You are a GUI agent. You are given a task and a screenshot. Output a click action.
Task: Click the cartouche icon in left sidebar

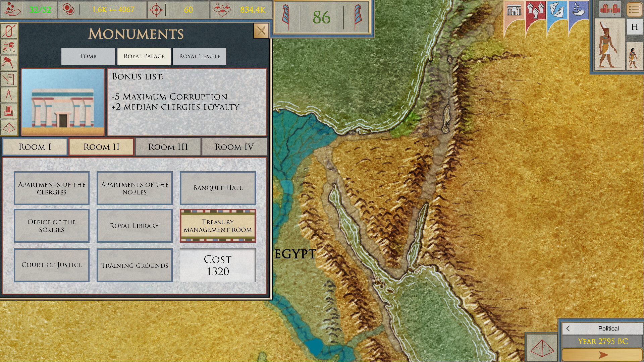tap(9, 31)
